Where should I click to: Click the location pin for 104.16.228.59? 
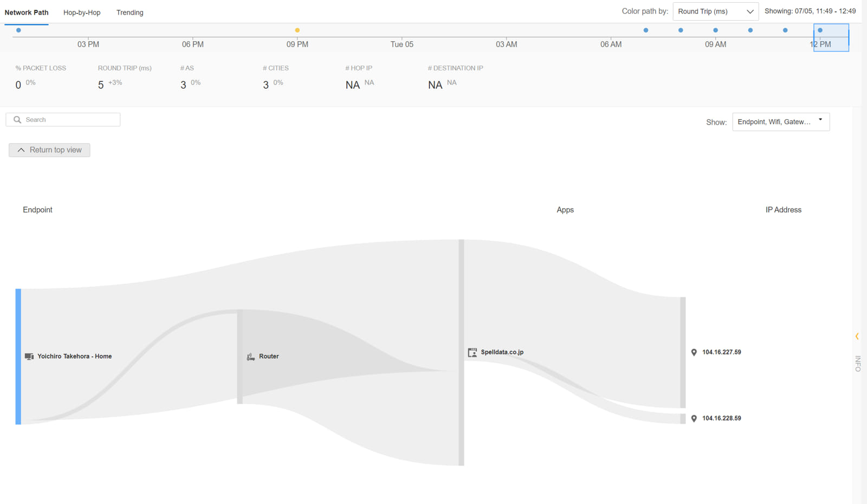(694, 418)
